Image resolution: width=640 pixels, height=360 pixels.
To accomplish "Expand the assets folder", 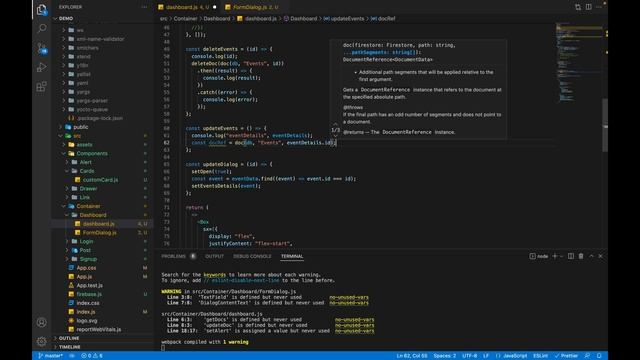I will point(84,144).
